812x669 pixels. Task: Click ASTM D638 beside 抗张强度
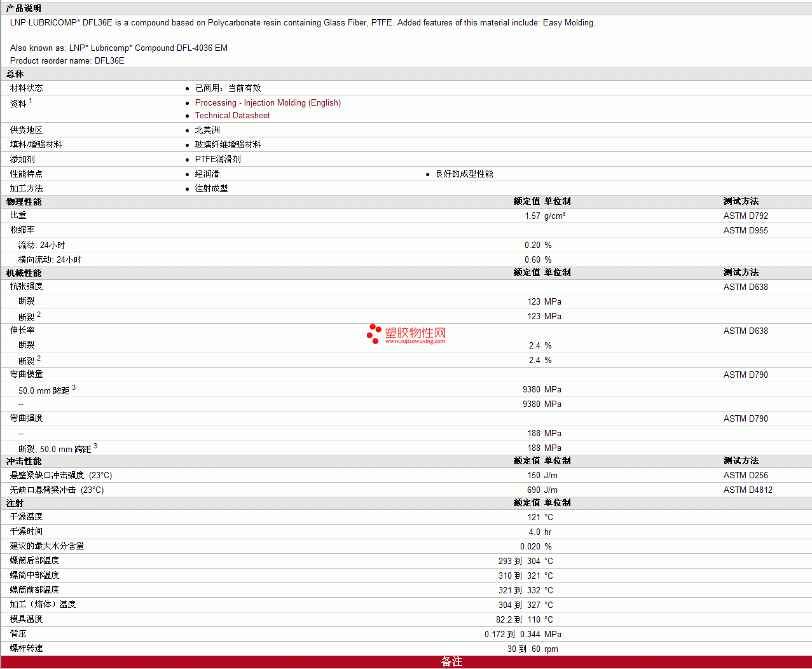pos(745,287)
